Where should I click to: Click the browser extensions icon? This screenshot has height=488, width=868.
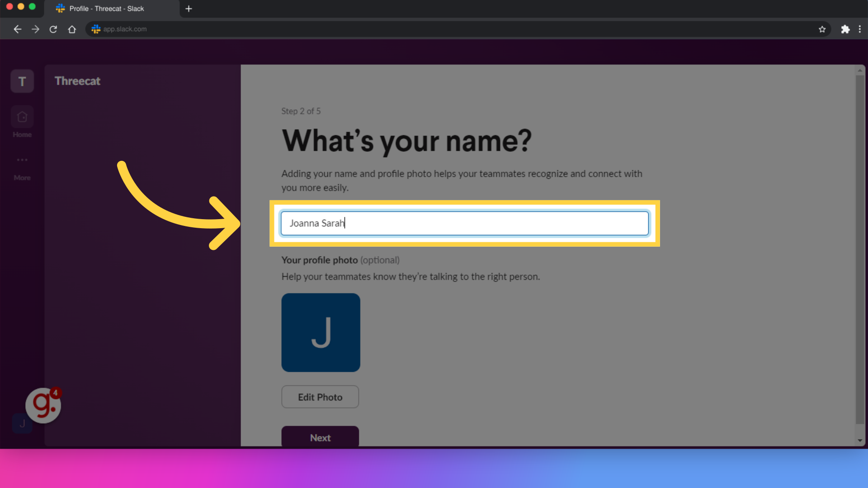pyautogui.click(x=845, y=28)
